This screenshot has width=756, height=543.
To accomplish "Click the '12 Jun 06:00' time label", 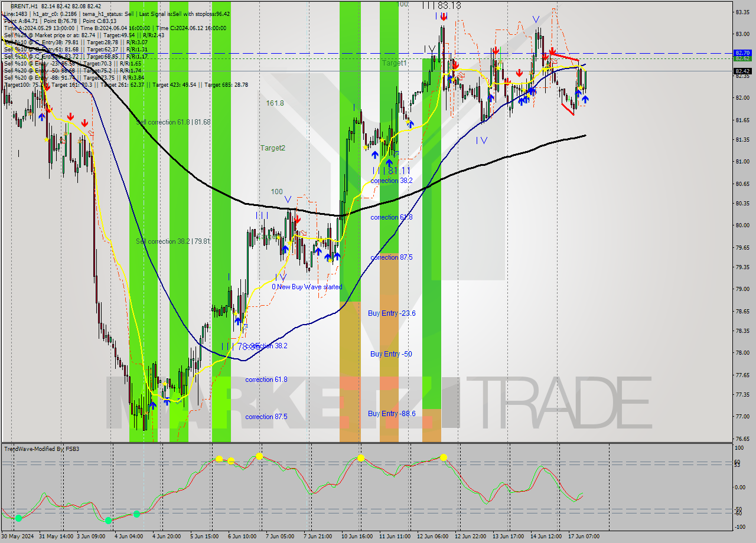I will pyautogui.click(x=433, y=537).
